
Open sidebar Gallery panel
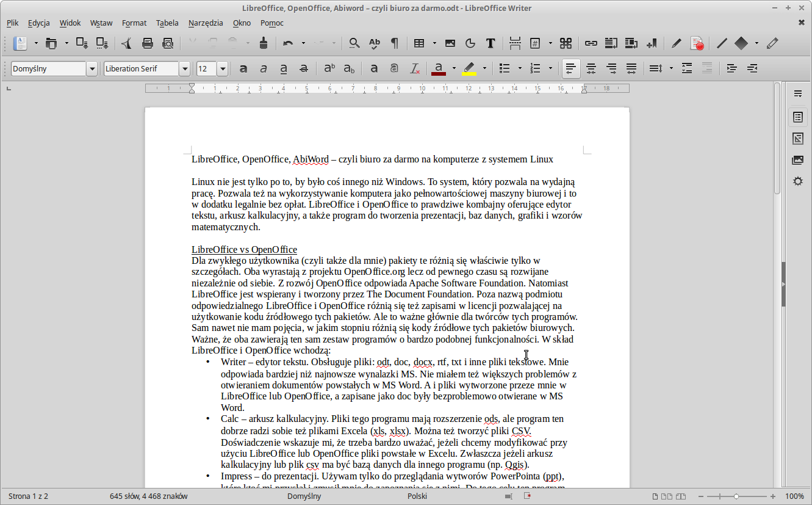point(797,160)
